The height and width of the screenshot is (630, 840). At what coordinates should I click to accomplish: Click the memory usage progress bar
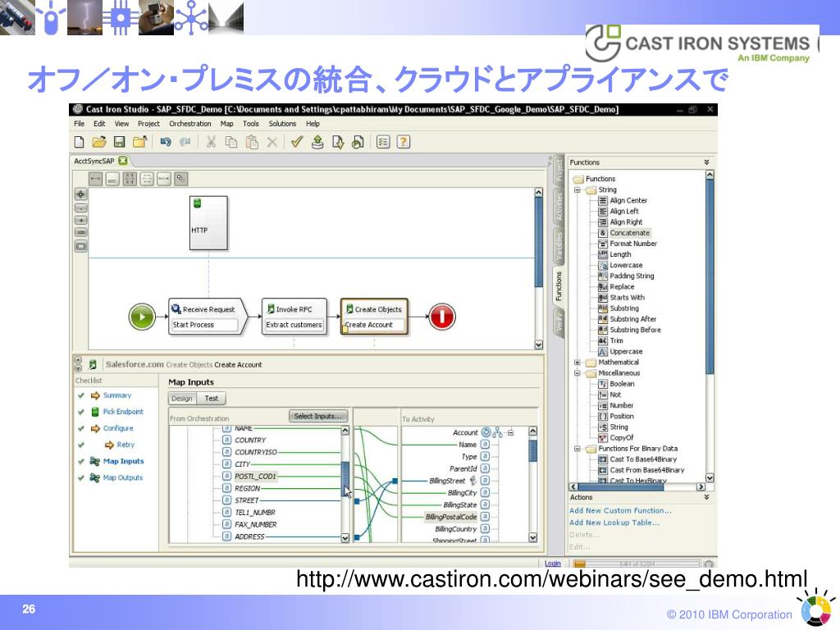[637, 564]
